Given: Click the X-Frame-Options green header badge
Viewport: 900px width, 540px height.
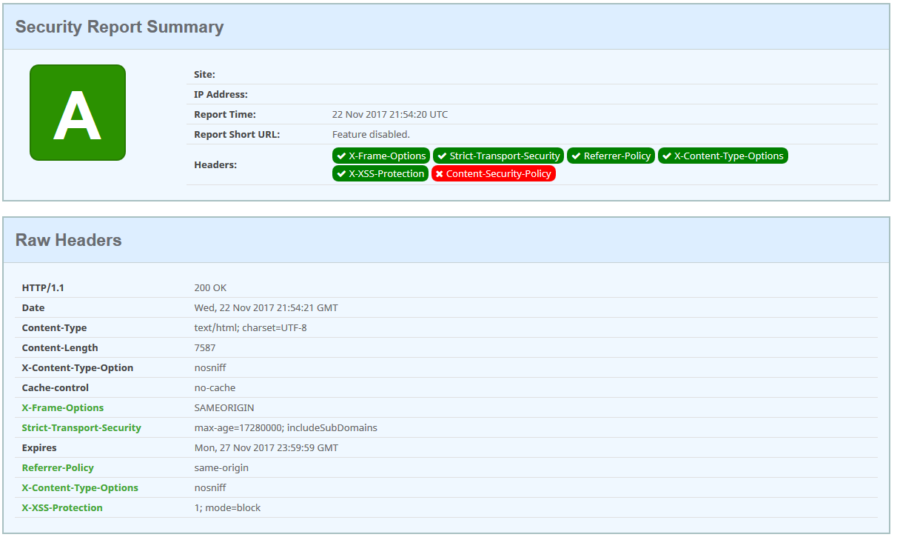Looking at the screenshot, I should 381,156.
